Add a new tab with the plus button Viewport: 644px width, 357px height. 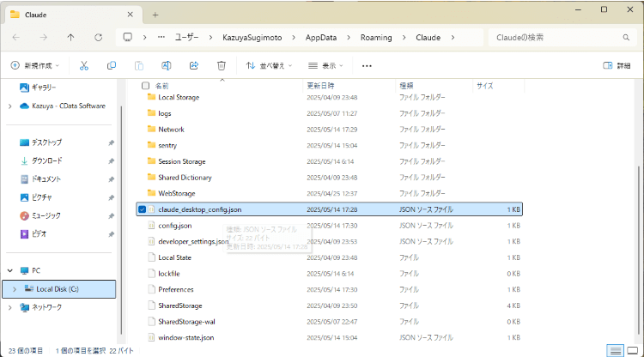tap(155, 15)
